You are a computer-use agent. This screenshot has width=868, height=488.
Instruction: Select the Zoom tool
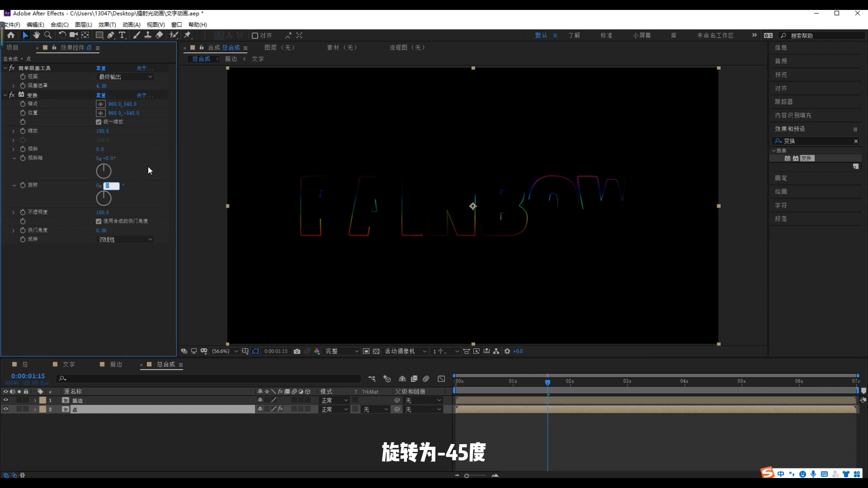tap(47, 35)
